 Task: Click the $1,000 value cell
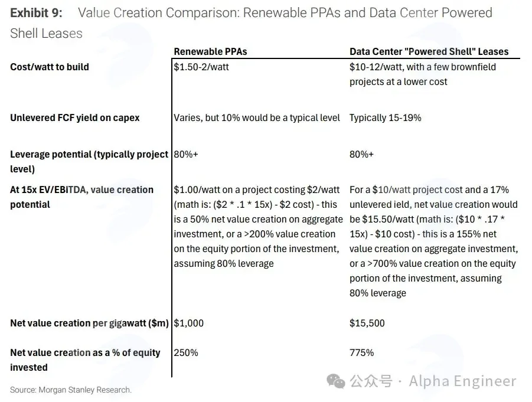[x=188, y=323]
